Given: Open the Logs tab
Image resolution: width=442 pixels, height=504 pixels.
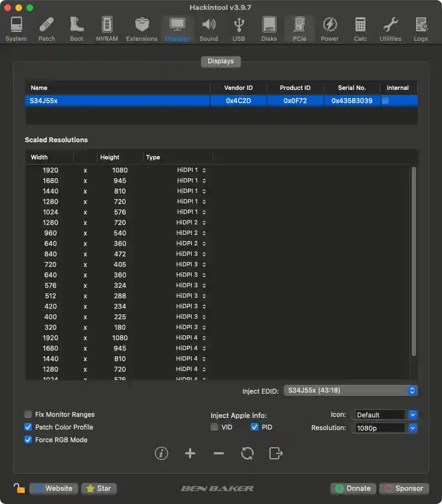Looking at the screenshot, I should [x=421, y=28].
